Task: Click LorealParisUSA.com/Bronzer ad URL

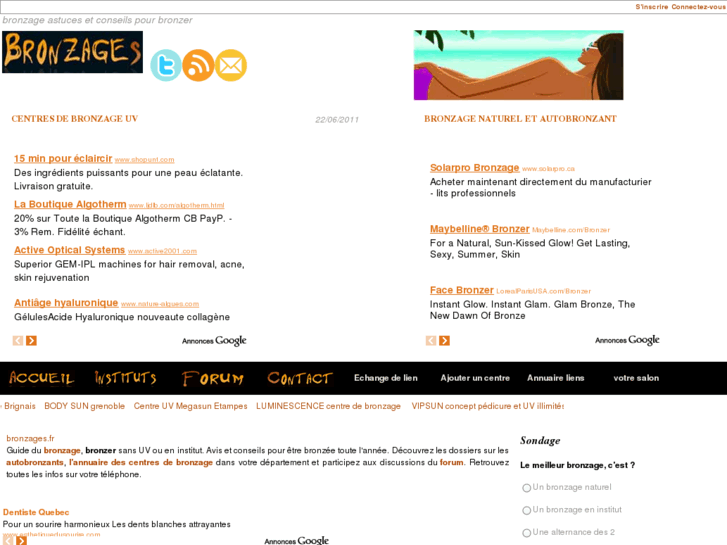Action: tap(543, 291)
